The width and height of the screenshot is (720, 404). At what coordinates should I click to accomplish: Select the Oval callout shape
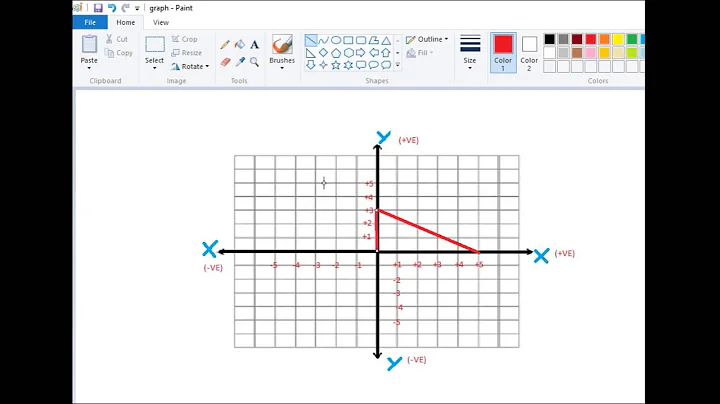coord(374,65)
